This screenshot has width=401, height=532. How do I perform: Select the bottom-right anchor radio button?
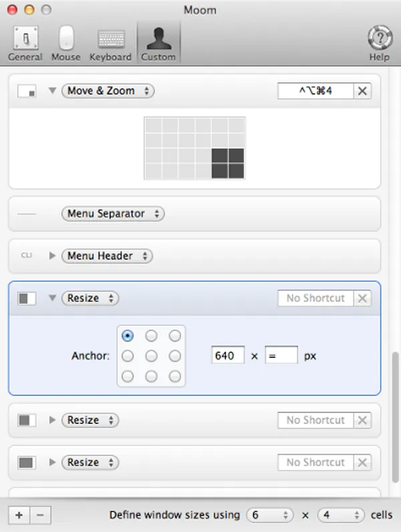(174, 376)
